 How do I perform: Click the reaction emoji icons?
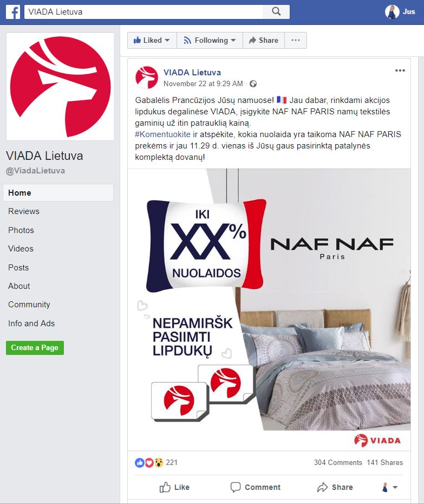coord(149,462)
